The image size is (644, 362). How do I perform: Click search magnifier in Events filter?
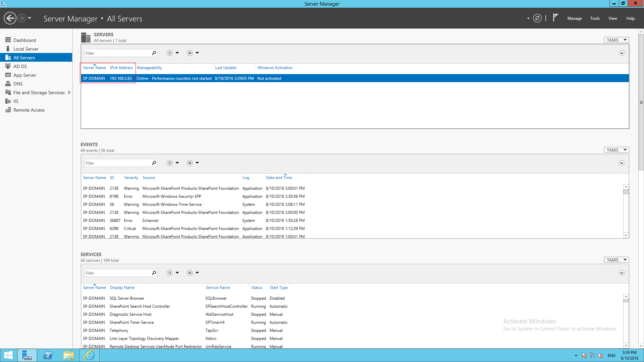click(x=154, y=163)
